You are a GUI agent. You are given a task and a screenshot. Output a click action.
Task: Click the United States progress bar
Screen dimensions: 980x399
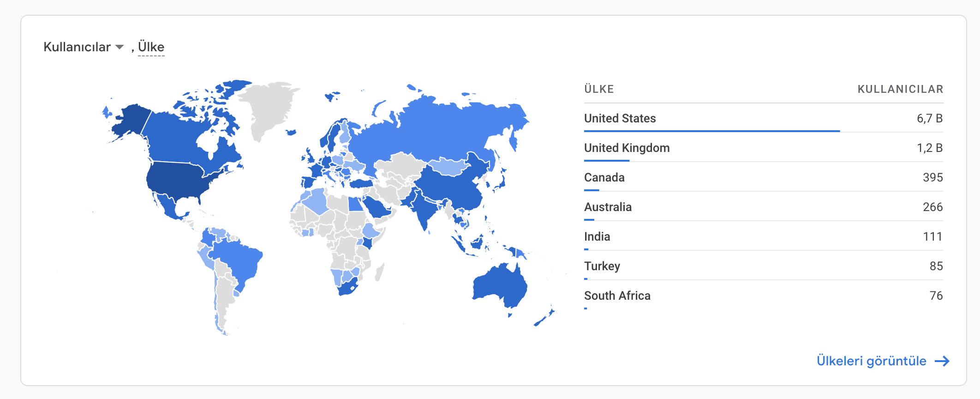(712, 131)
